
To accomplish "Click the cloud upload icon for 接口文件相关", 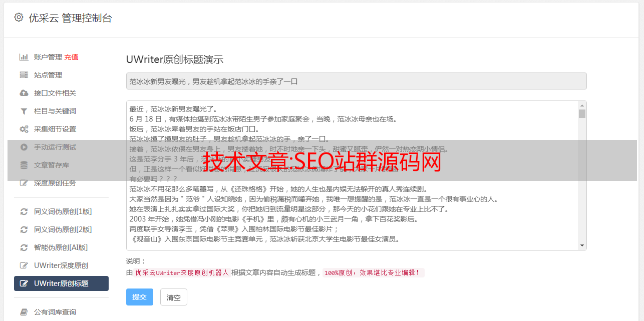I will (x=24, y=93).
